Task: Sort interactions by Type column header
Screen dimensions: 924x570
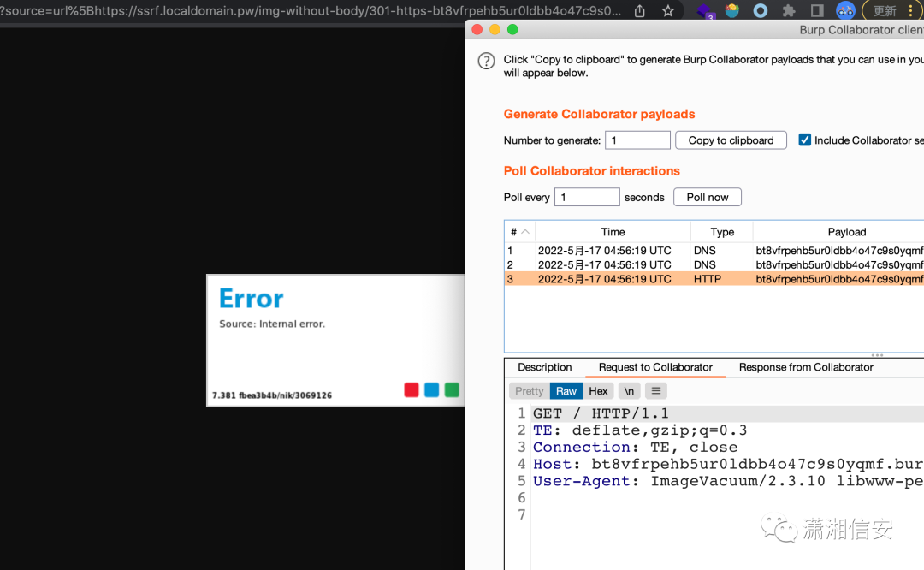Action: [x=722, y=232]
